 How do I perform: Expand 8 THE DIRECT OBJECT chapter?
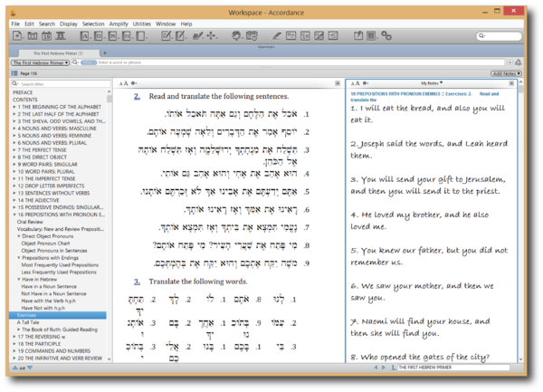point(13,156)
